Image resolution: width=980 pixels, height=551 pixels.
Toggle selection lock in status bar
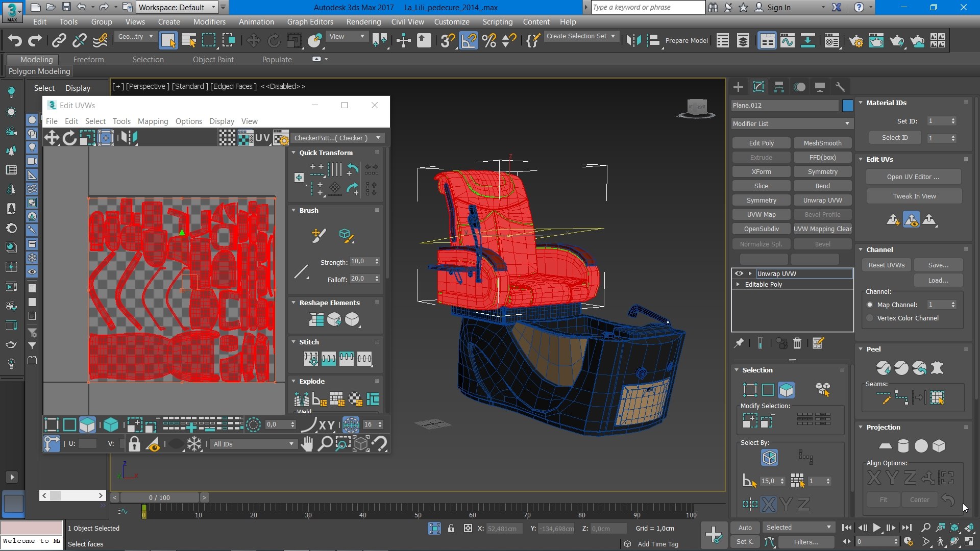451,529
